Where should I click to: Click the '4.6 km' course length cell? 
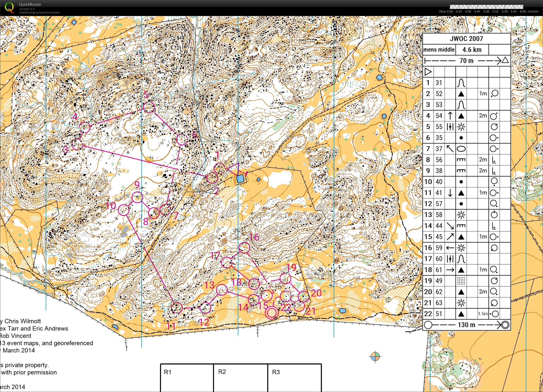click(x=472, y=50)
